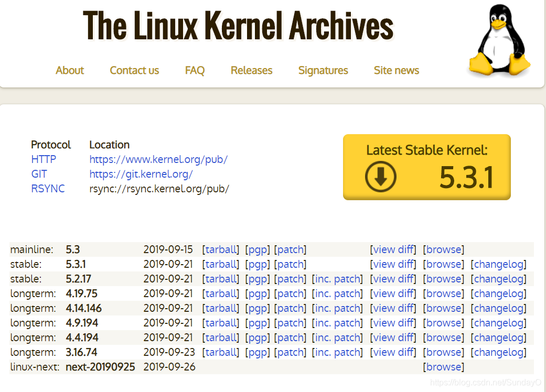
Task: Click the download arrow icon on yellow button
Action: click(381, 177)
